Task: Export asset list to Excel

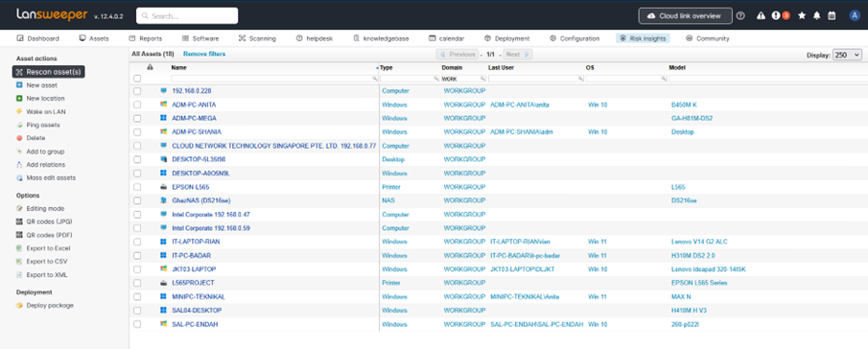Action: [48, 248]
